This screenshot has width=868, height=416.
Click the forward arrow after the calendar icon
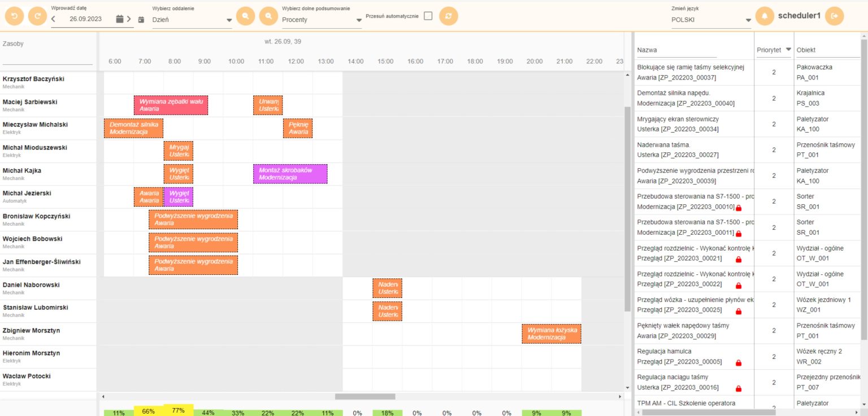[x=128, y=17]
